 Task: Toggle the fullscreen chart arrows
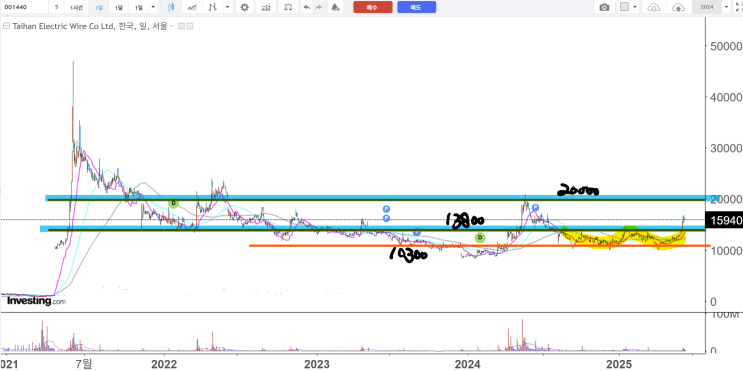pyautogui.click(x=738, y=7)
